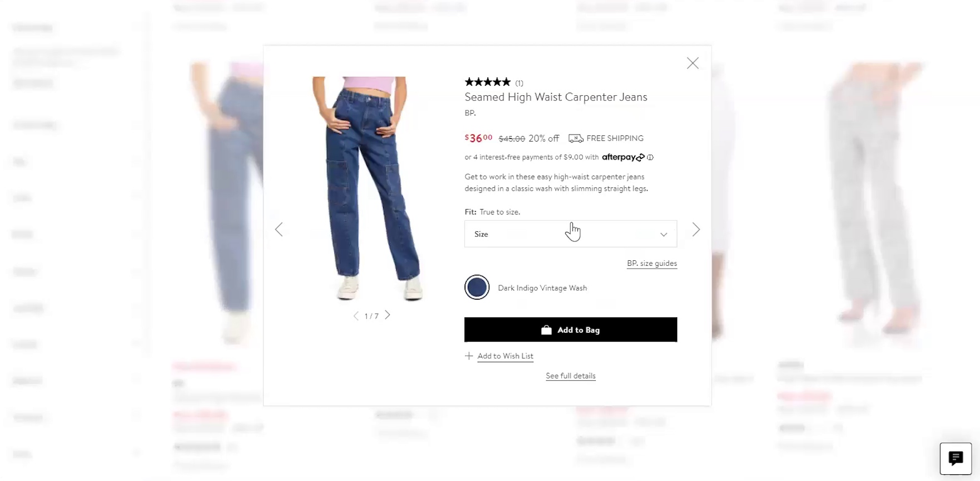Show next product image in gallery
980x481 pixels.
coord(388,315)
